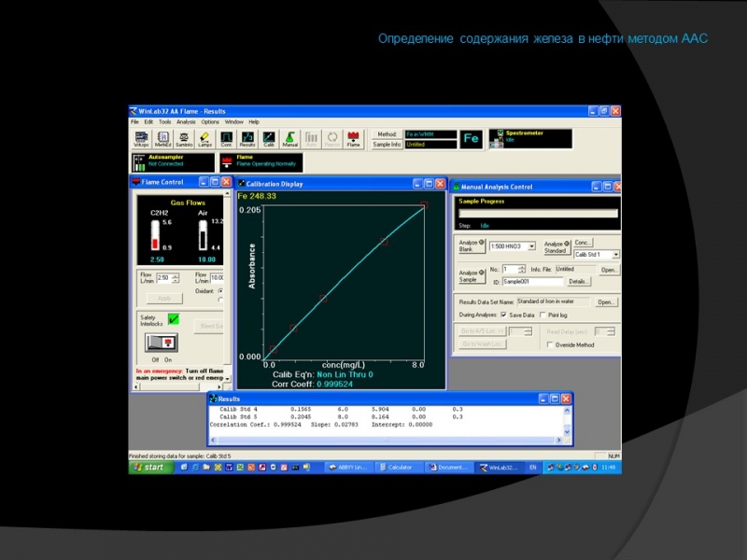Open the Calib Std 1 standard dropdown
The width and height of the screenshot is (747, 560).
[x=615, y=254]
